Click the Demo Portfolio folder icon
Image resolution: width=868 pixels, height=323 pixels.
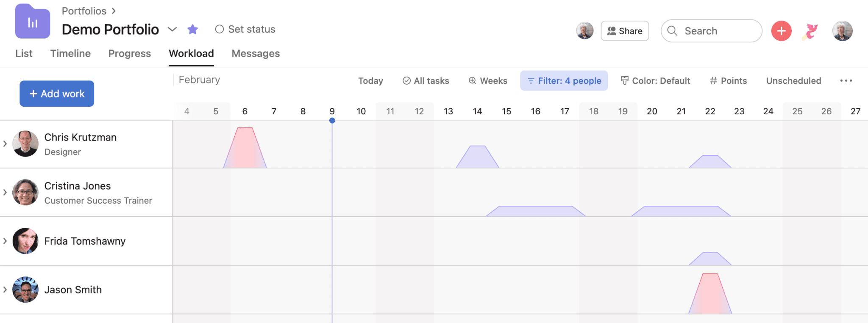[33, 21]
